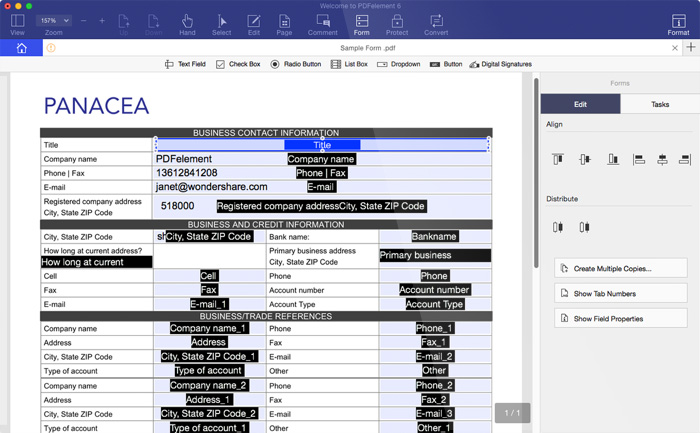Click Create Multiple Copies button
This screenshot has width=700, height=433.
[621, 268]
